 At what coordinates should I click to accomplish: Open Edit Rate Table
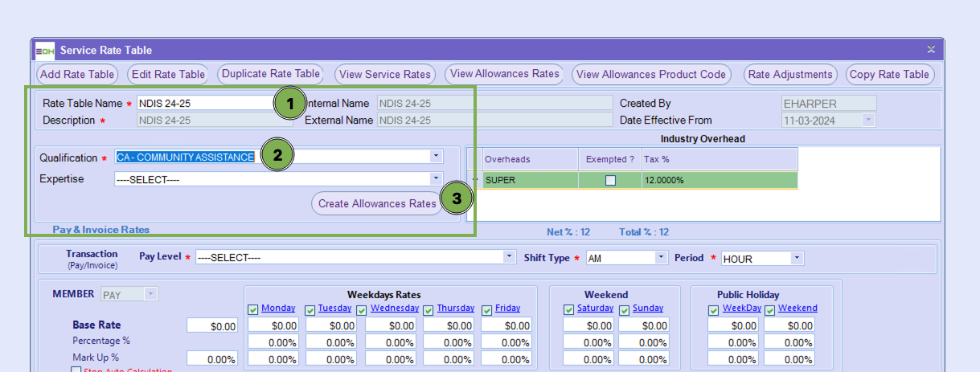tap(169, 75)
